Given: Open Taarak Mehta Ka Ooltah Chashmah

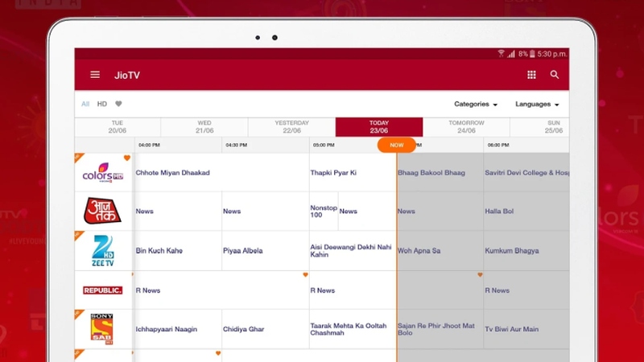Looking at the screenshot, I should [353, 329].
